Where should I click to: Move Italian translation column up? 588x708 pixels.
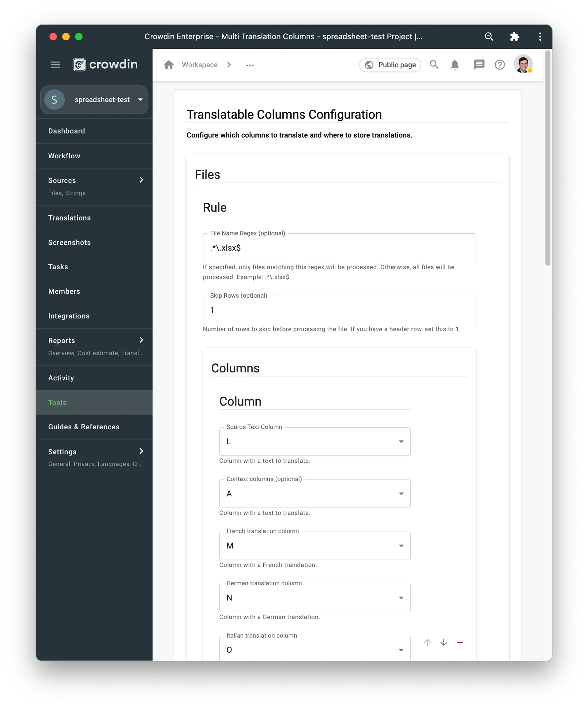coord(428,643)
